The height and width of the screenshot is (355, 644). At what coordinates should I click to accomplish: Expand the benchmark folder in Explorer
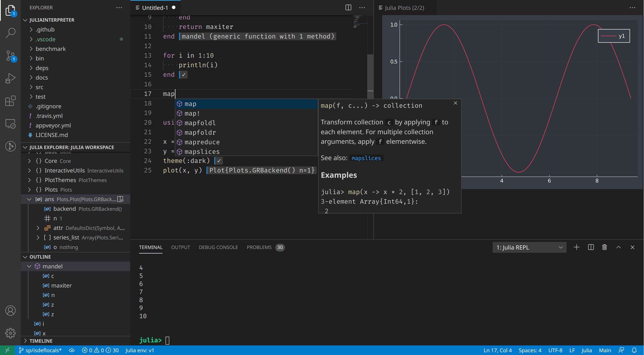click(51, 49)
